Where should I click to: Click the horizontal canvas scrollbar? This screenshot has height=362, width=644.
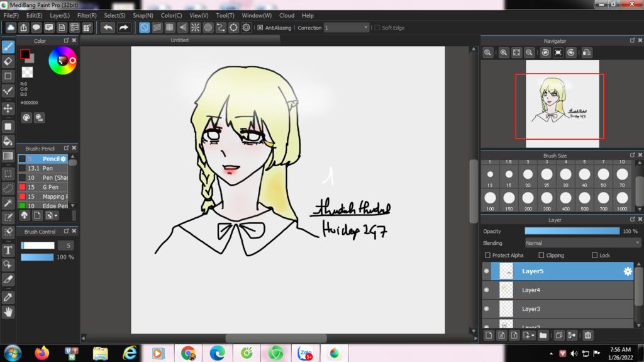click(276, 338)
